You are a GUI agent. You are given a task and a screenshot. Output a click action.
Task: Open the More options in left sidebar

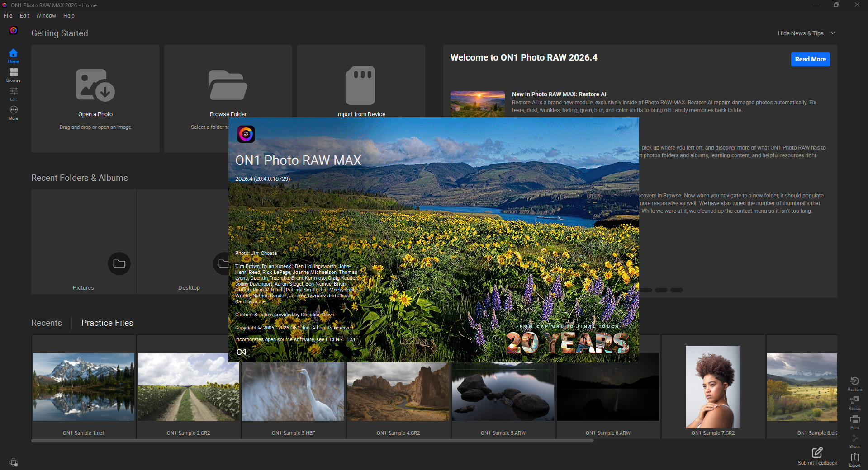tap(14, 113)
